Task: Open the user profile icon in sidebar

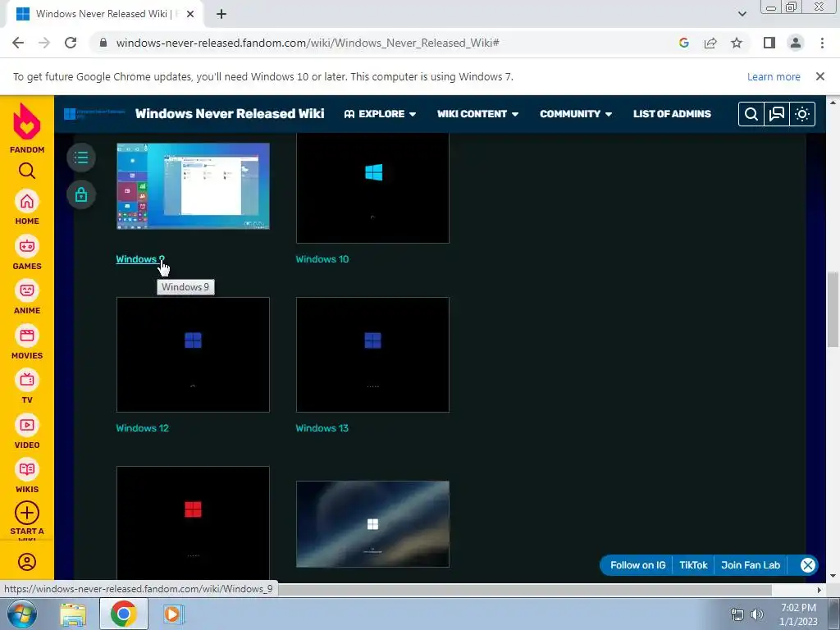Action: click(27, 561)
